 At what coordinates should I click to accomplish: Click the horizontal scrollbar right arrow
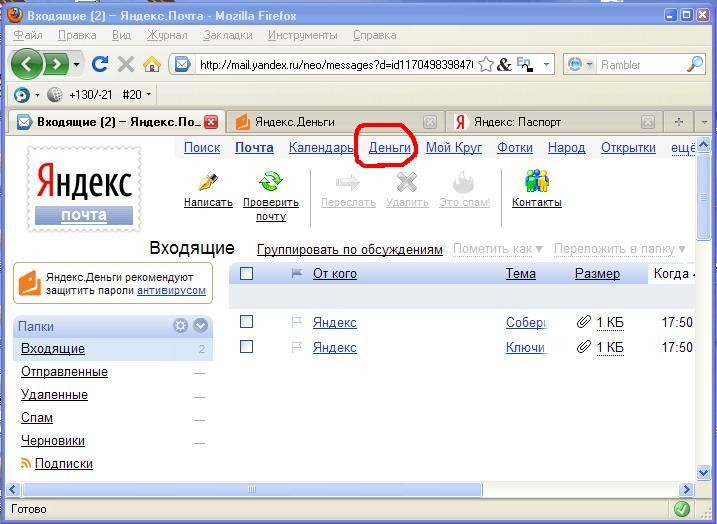pyautogui.click(x=686, y=490)
